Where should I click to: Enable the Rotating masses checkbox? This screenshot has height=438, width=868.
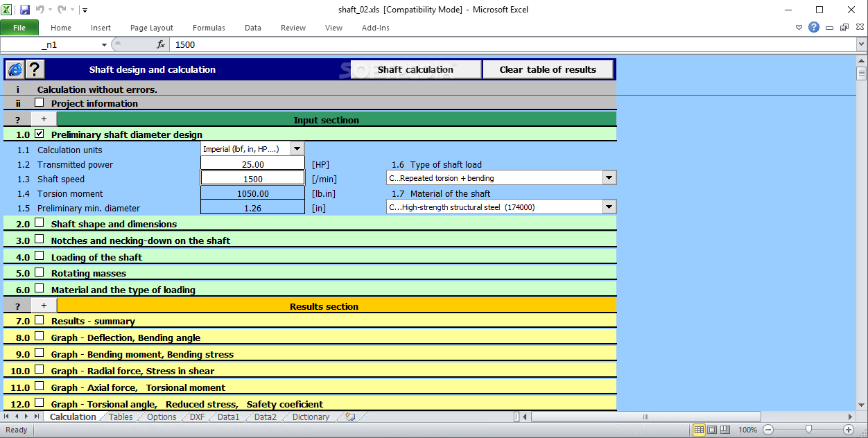click(40, 273)
